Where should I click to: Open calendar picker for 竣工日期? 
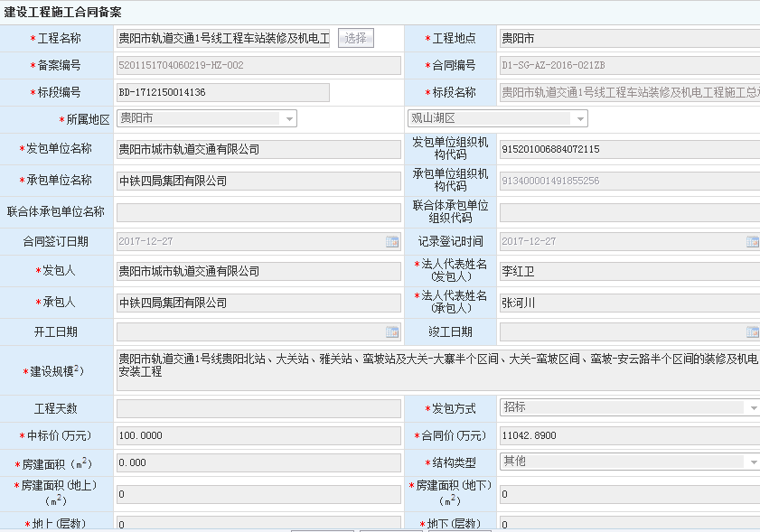752,332
